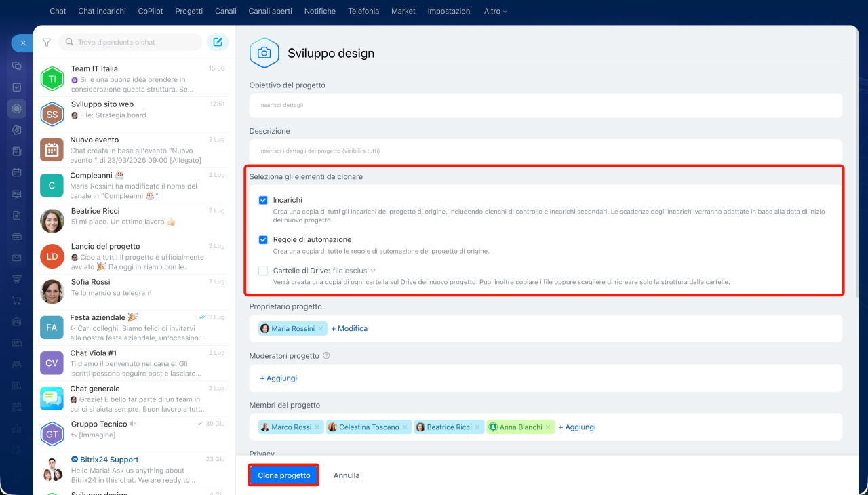The height and width of the screenshot is (495, 868).
Task: Open the Mail envelope icon in sidebar
Action: click(x=17, y=258)
